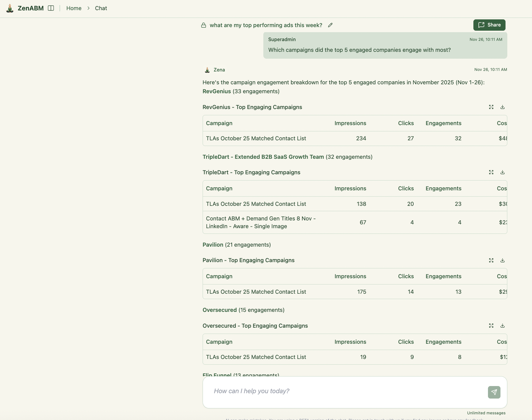Toggle the sidebar panel next to ZenABM

(51, 8)
